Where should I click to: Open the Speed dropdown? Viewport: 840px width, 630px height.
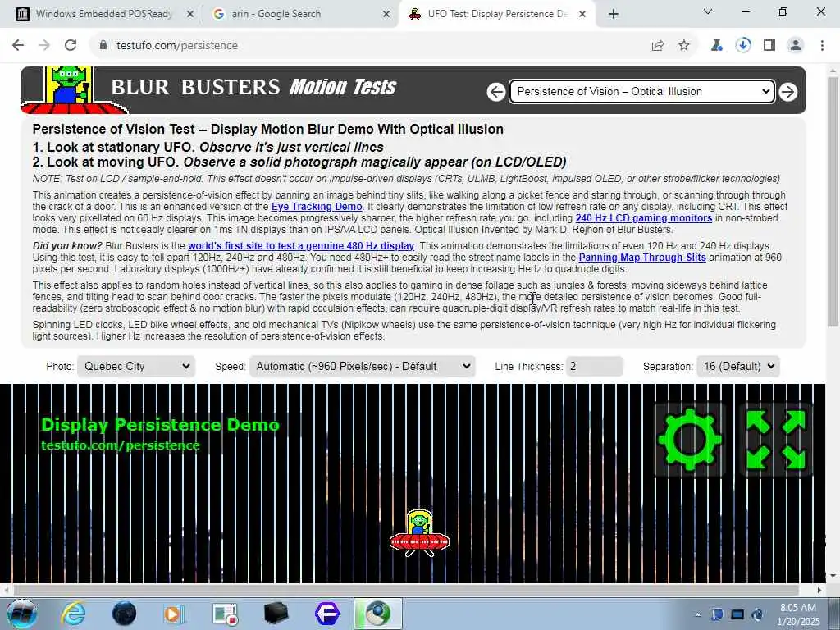click(362, 367)
